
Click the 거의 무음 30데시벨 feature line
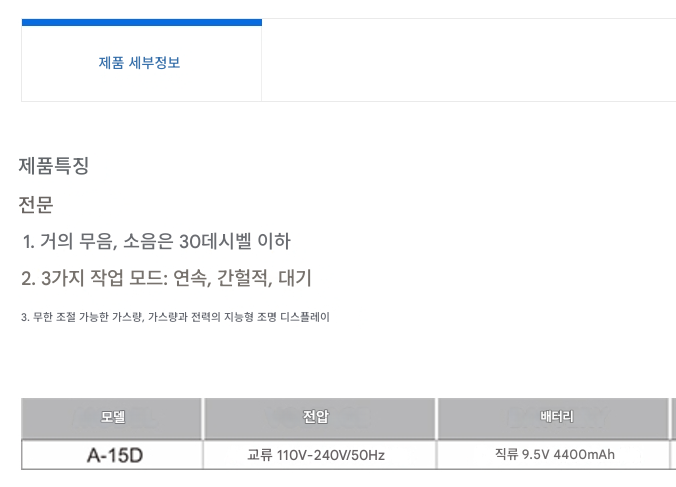click(156, 241)
